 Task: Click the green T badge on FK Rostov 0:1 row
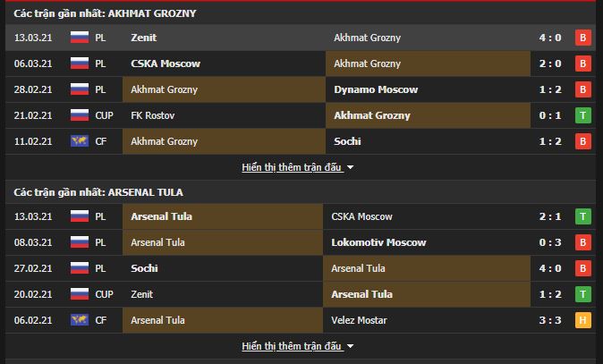pyautogui.click(x=583, y=115)
